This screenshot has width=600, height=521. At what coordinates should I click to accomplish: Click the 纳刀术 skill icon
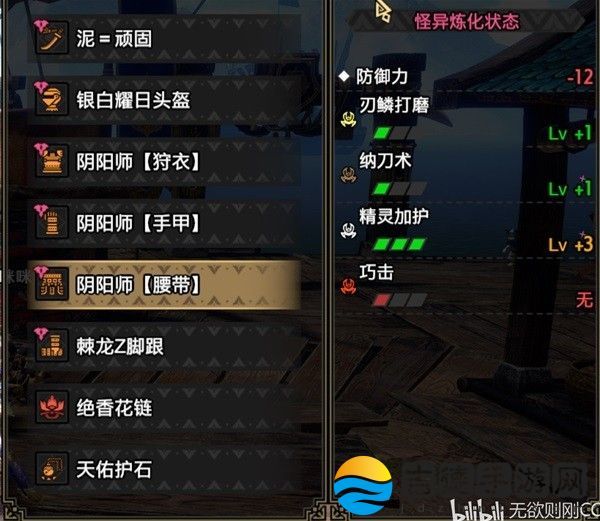click(x=348, y=175)
